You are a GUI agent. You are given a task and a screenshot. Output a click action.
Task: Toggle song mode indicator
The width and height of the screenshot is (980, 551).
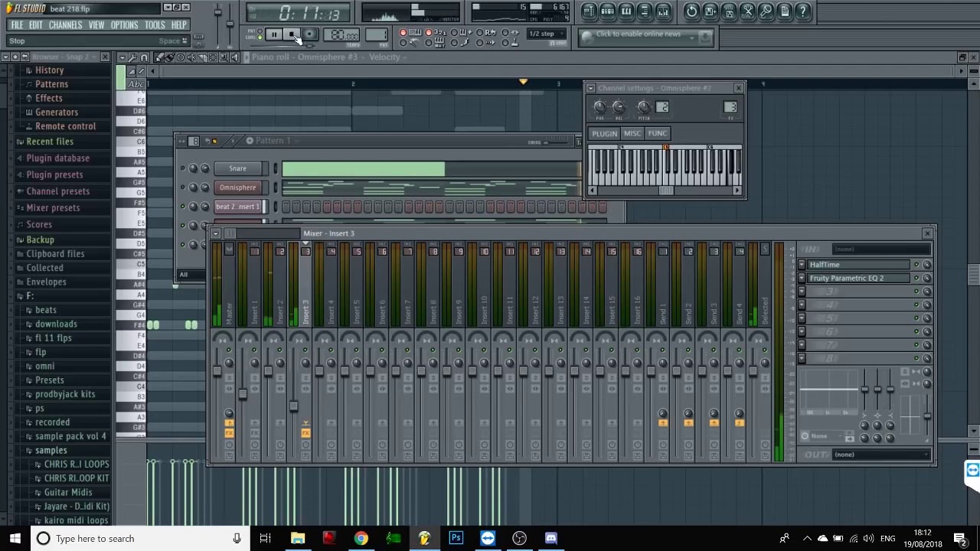coord(260,37)
